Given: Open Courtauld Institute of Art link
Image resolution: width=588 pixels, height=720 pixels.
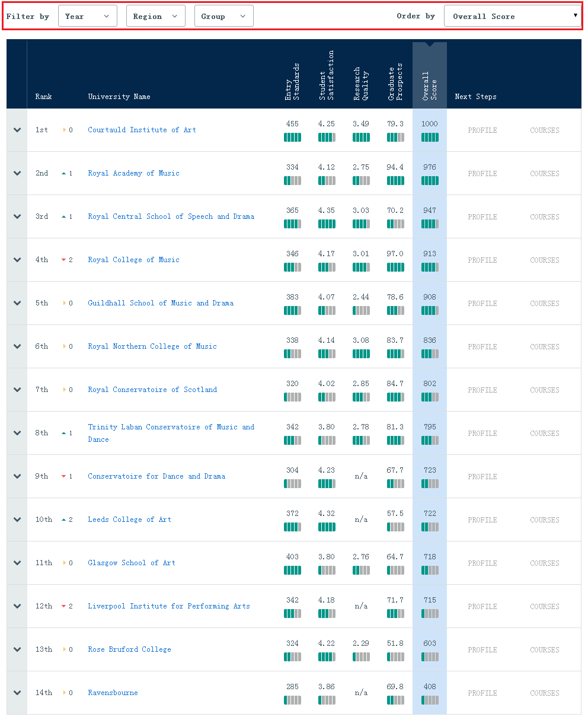Looking at the screenshot, I should pyautogui.click(x=142, y=130).
